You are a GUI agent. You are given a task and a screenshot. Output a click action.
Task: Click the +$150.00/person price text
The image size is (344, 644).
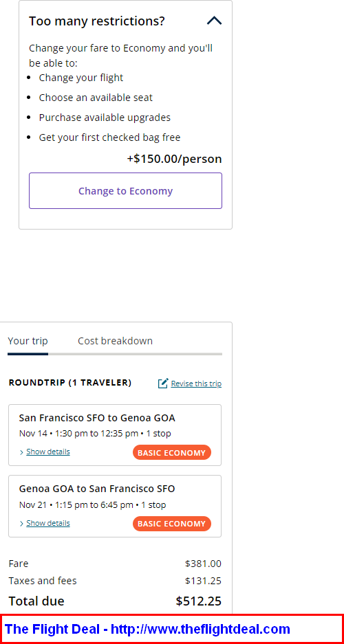tap(174, 159)
